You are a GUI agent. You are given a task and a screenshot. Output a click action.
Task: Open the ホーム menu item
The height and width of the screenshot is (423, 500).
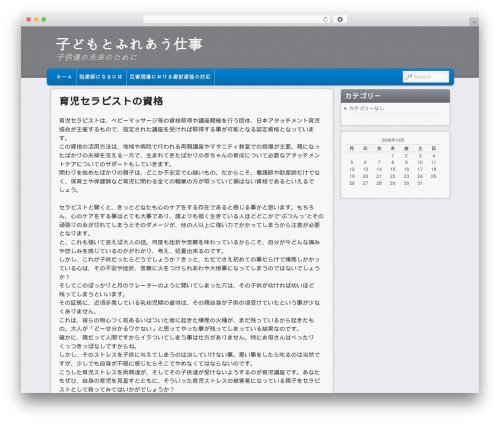pyautogui.click(x=64, y=77)
